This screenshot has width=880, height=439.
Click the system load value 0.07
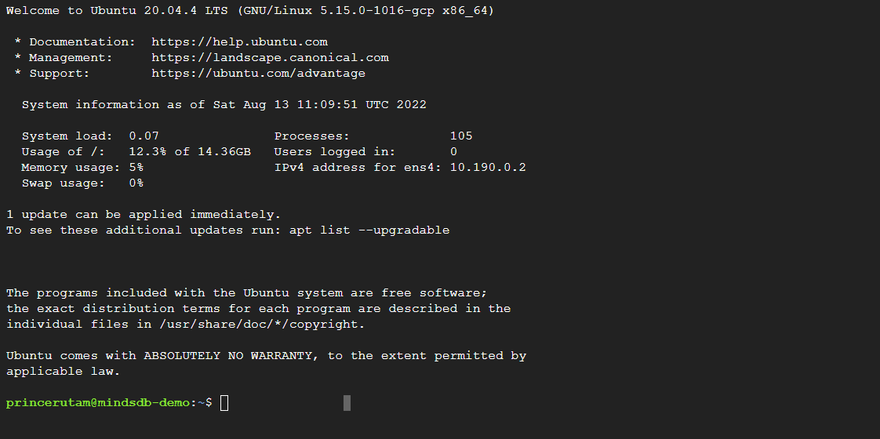point(144,136)
